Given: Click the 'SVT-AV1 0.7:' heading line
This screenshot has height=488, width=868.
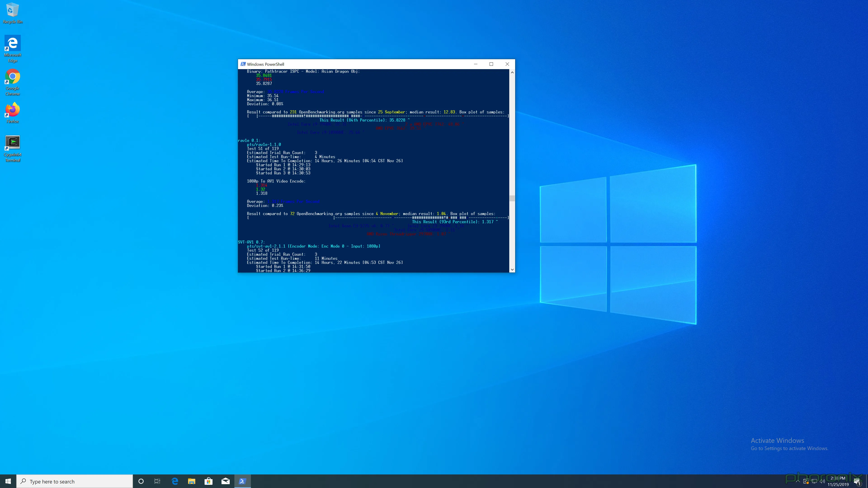Looking at the screenshot, I should click(x=251, y=242).
